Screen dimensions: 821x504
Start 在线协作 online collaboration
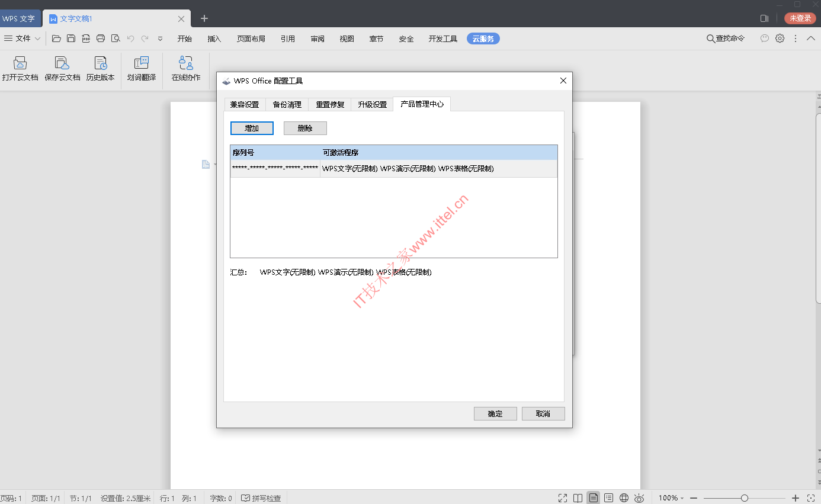pyautogui.click(x=186, y=69)
